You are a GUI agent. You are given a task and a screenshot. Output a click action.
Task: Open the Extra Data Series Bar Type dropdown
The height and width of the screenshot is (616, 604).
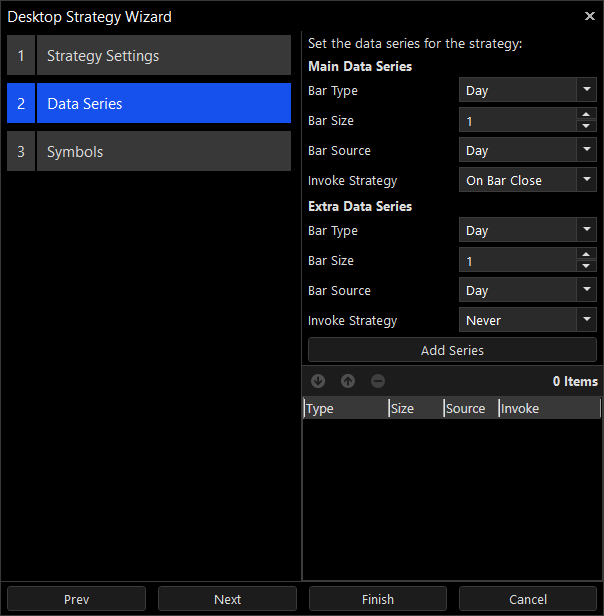pos(527,231)
